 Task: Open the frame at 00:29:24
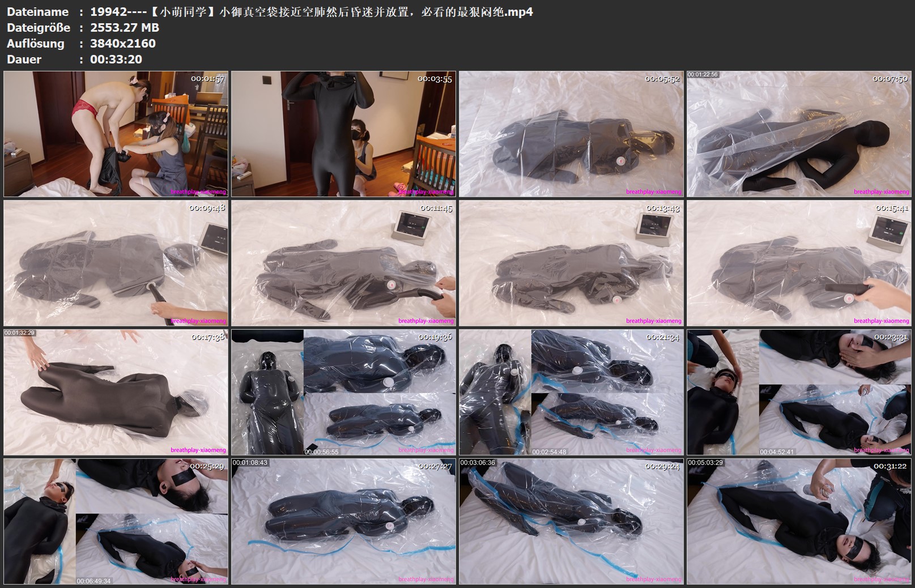[x=571, y=521]
